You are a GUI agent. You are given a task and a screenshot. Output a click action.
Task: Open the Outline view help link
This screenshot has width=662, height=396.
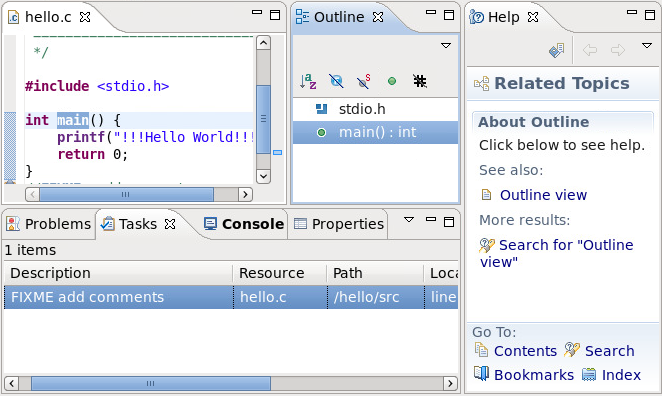coord(543,195)
